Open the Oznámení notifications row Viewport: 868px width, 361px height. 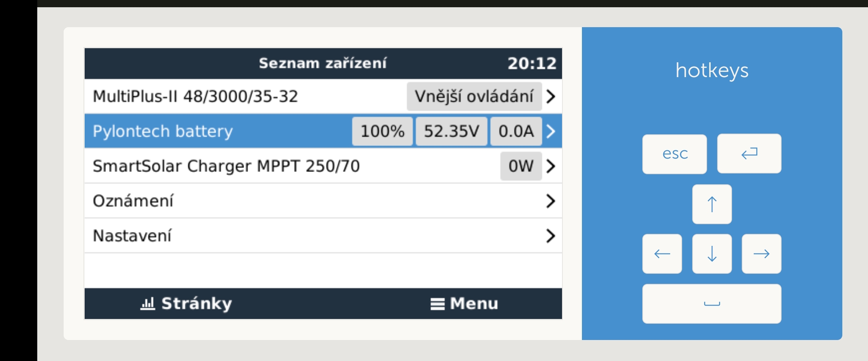[133, 201]
